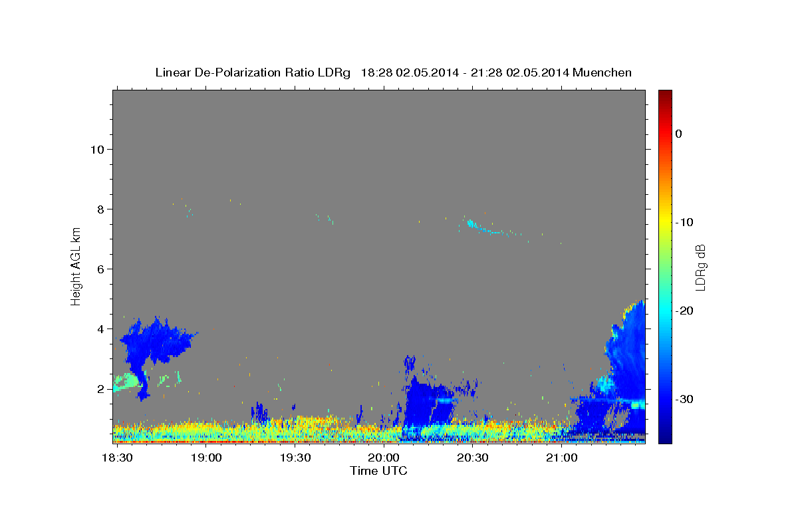Click the colorbar value -30
The image size is (798, 532).
coord(684,399)
